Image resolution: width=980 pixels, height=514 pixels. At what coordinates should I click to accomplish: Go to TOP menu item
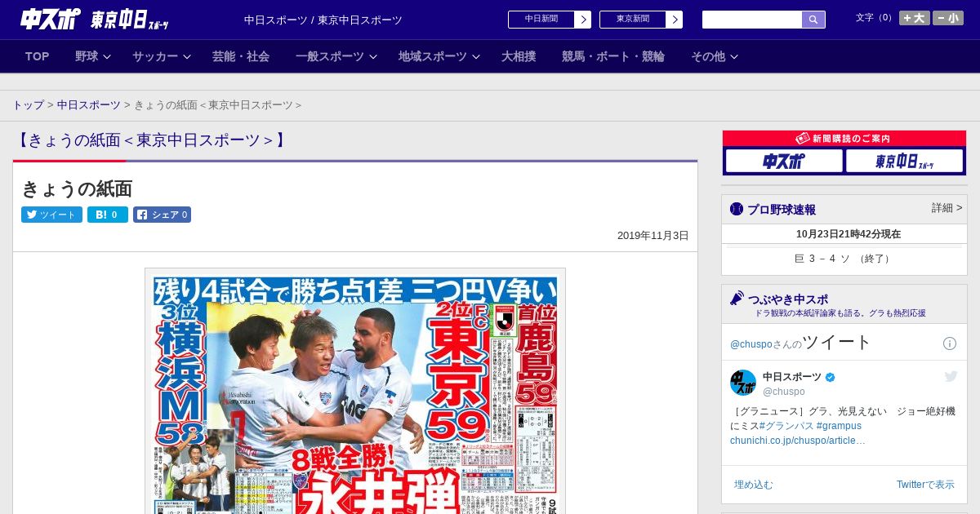point(38,56)
